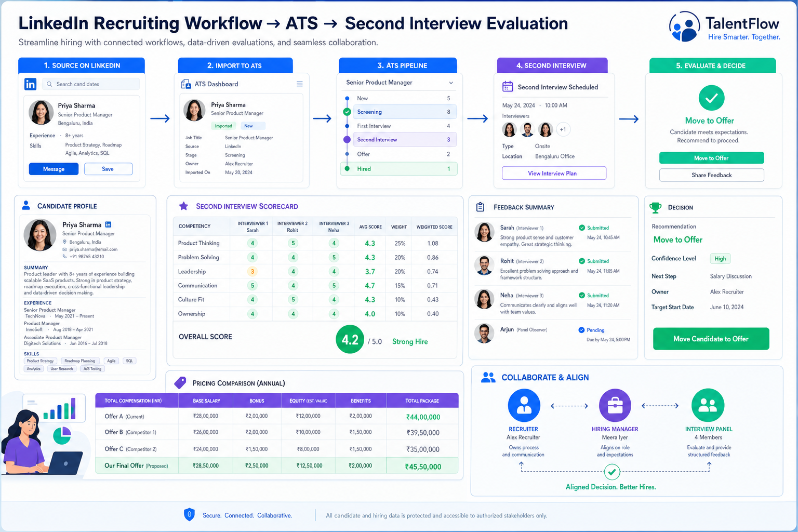Open the ATS Dashboard hamburger menu
This screenshot has height=532, width=798.
click(x=299, y=84)
